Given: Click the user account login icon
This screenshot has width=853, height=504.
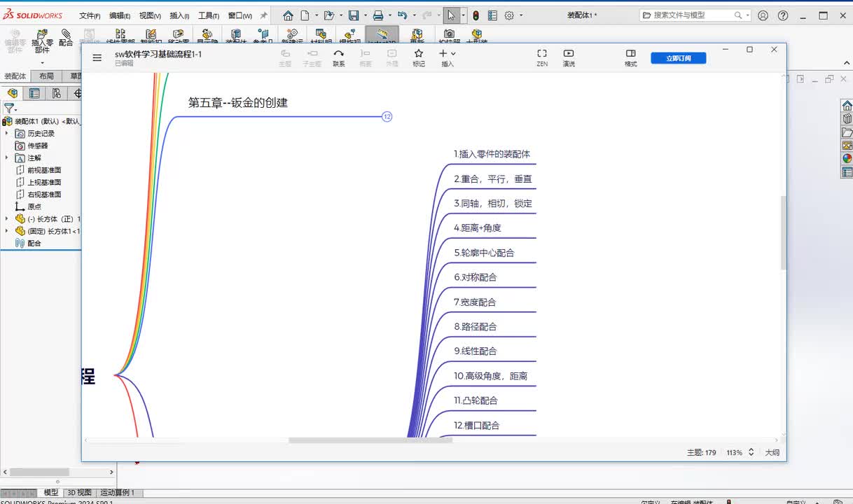Looking at the screenshot, I should [x=763, y=15].
